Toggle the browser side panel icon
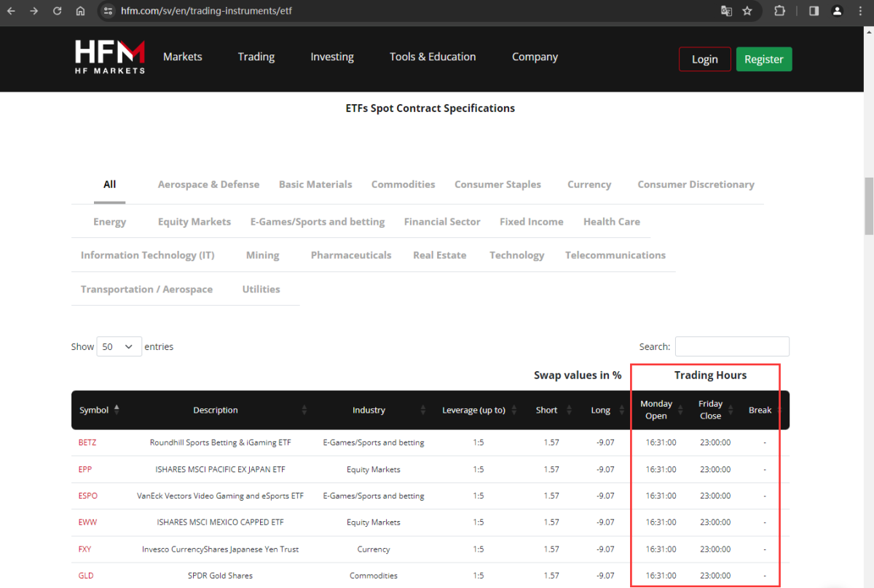This screenshot has height=588, width=874. click(814, 11)
